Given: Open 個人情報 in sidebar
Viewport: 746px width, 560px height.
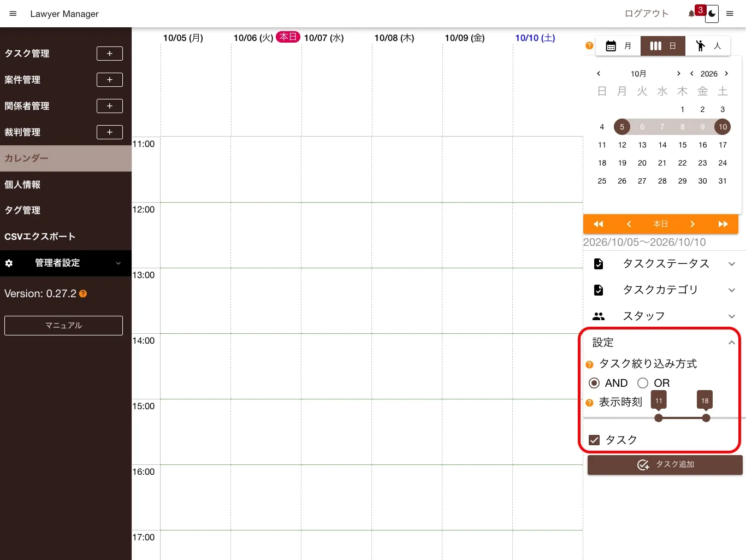Looking at the screenshot, I should click(66, 185).
